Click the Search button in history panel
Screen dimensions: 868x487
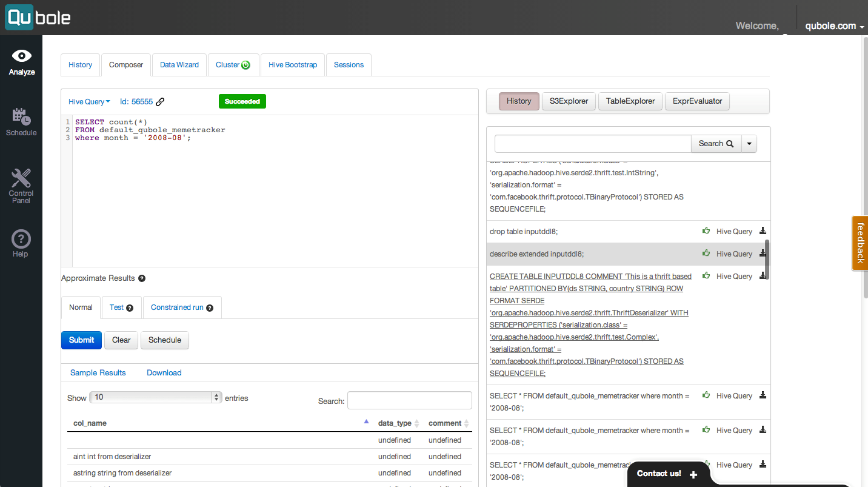point(716,144)
